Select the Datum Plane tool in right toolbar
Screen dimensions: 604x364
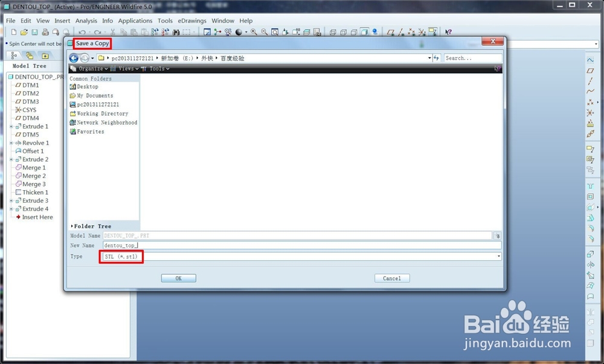pos(590,71)
